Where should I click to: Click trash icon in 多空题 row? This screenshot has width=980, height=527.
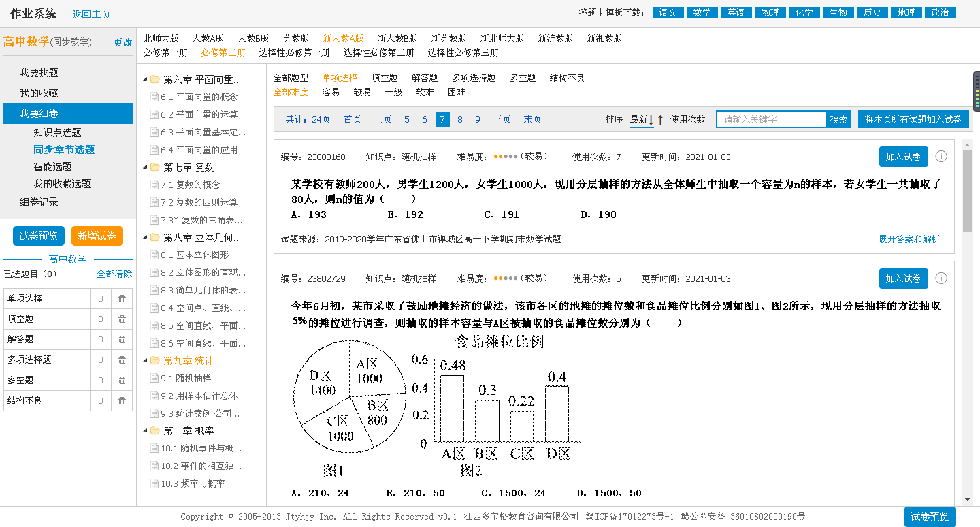[122, 380]
